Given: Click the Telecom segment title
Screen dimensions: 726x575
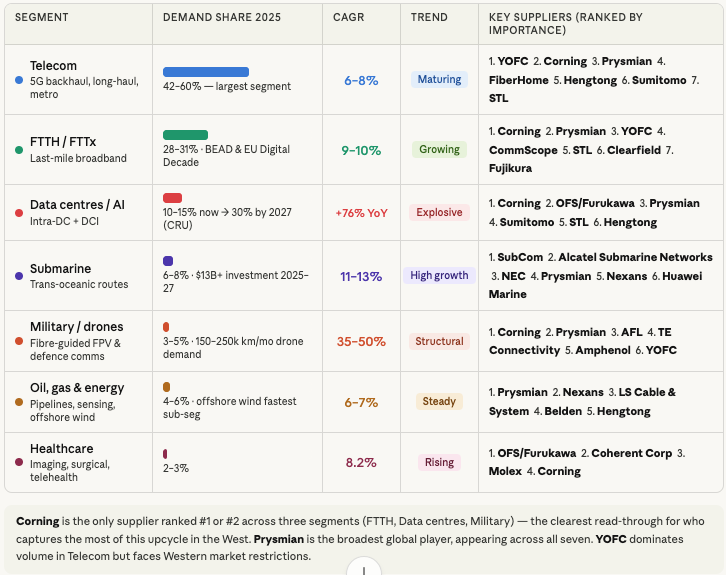Looking at the screenshot, I should coord(53,66).
